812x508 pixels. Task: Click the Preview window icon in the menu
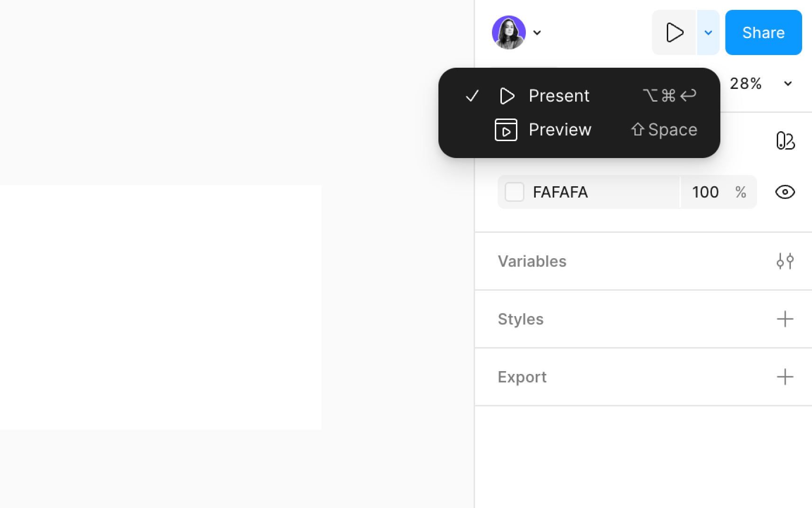click(x=506, y=130)
